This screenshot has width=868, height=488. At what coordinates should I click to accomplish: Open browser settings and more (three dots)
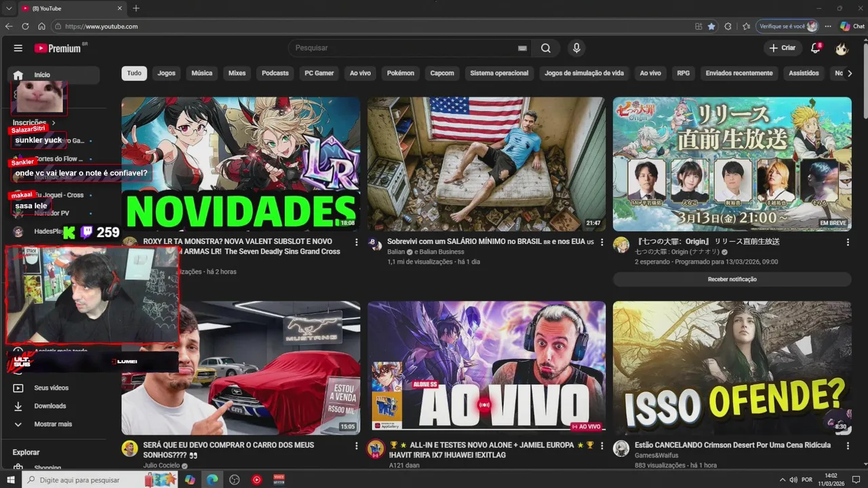click(828, 26)
